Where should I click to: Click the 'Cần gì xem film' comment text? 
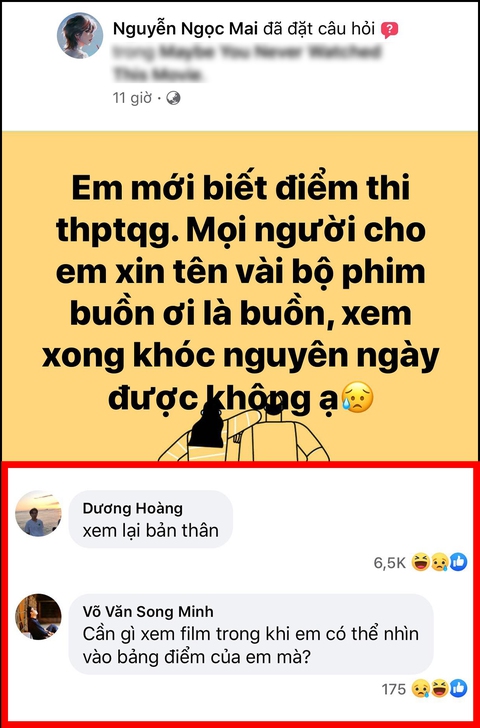click(251, 645)
